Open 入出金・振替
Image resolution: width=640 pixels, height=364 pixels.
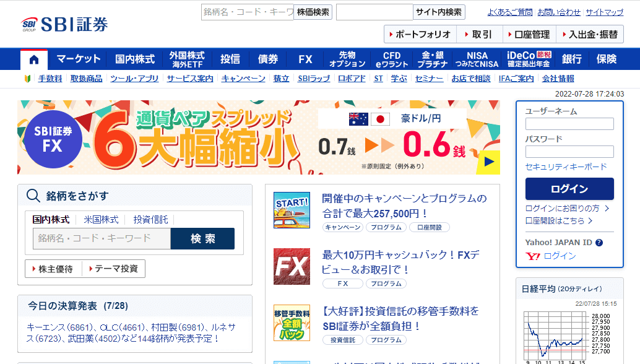pyautogui.click(x=590, y=34)
